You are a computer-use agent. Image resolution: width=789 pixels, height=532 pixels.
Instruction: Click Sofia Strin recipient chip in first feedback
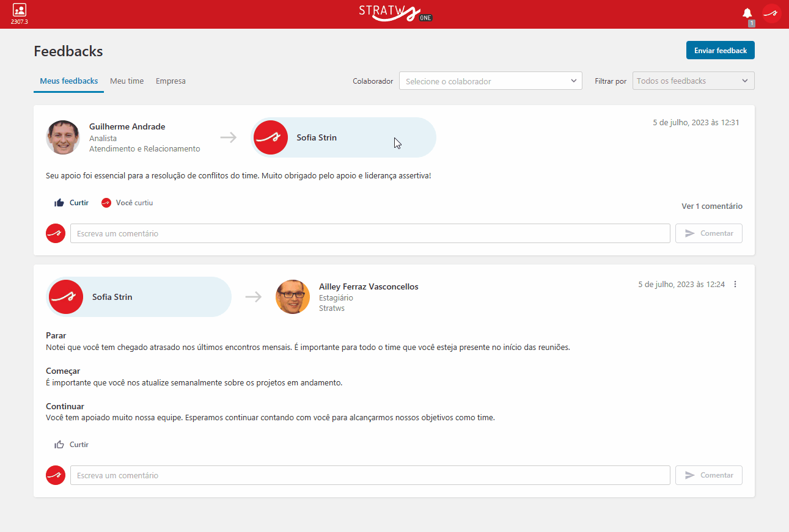pos(343,137)
